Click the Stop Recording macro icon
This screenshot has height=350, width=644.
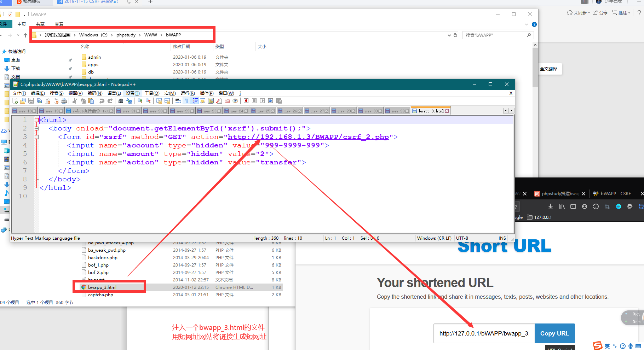tap(254, 101)
